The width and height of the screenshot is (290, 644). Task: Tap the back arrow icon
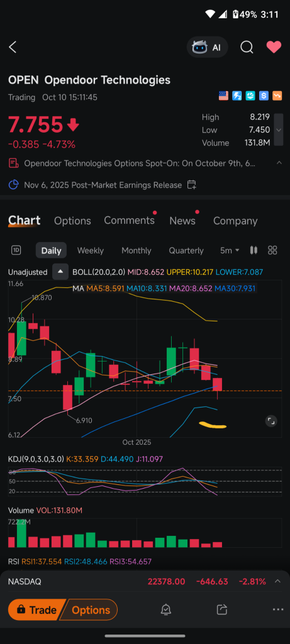tap(13, 47)
